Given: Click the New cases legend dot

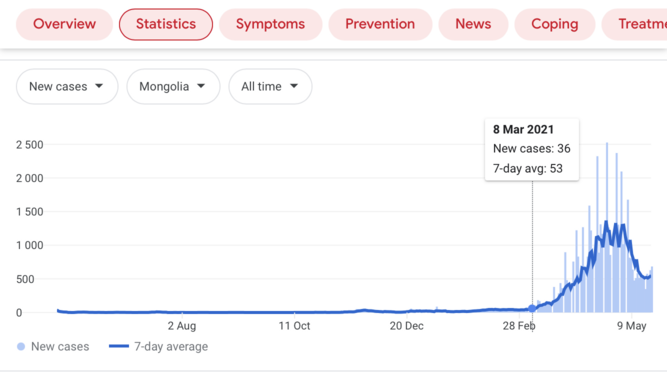Looking at the screenshot, I should click(21, 347).
